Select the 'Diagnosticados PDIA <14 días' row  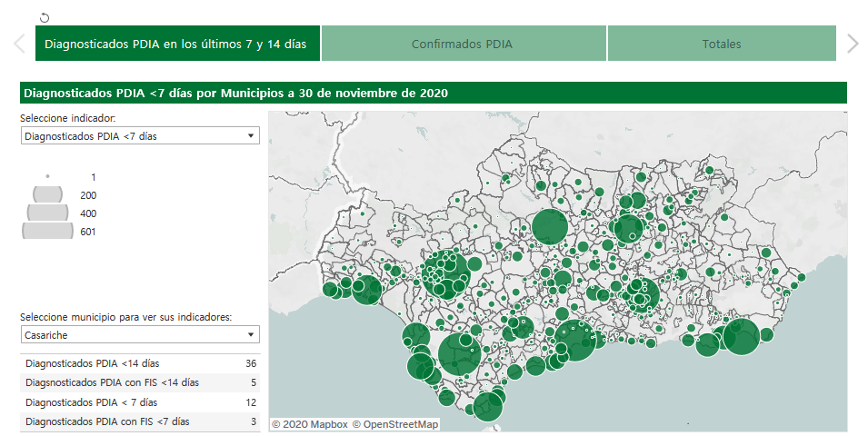click(139, 363)
